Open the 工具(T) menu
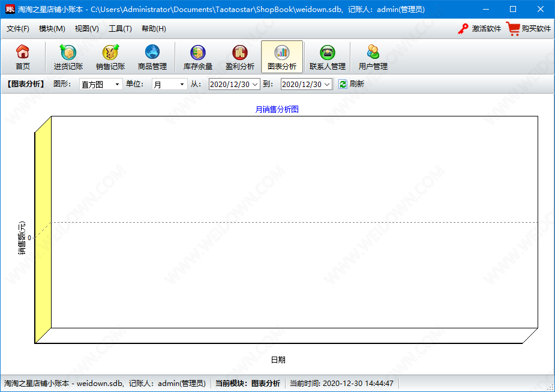This screenshot has height=392, width=555. click(x=120, y=29)
